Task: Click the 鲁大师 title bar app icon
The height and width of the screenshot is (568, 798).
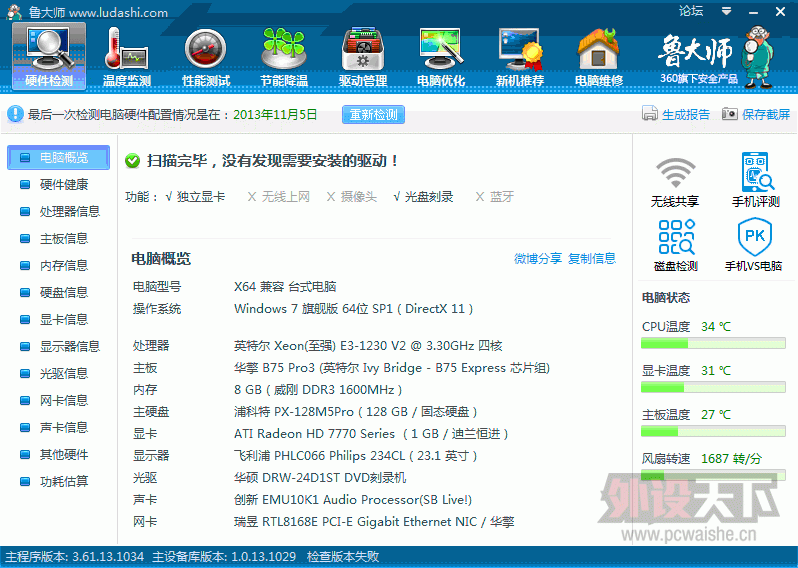Action: [x=15, y=11]
